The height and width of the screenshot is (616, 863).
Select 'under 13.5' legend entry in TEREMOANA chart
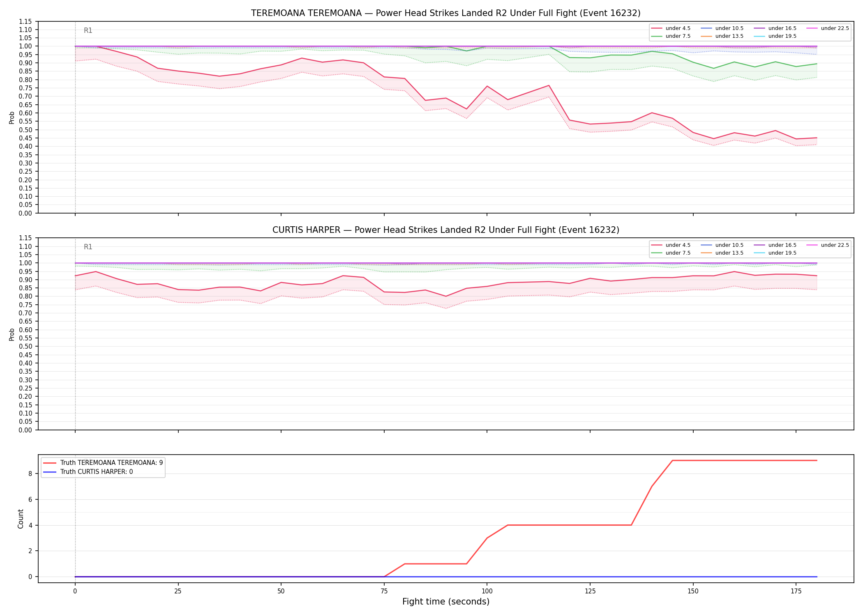tap(722, 36)
